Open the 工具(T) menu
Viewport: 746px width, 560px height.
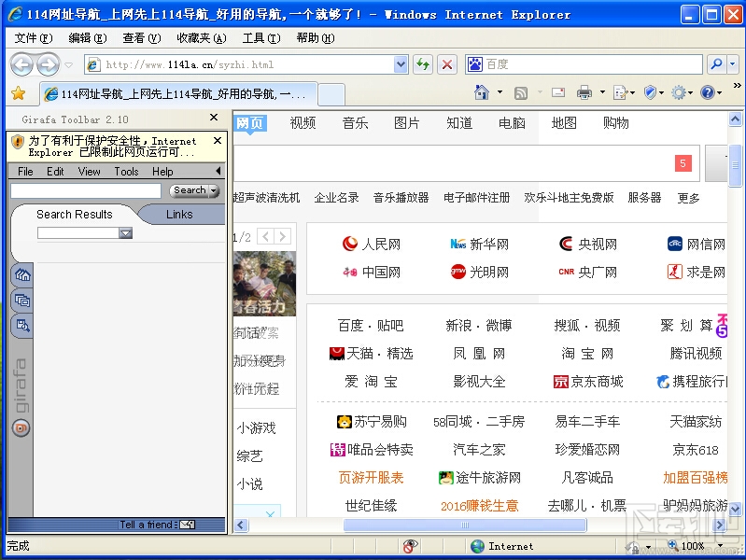click(261, 38)
